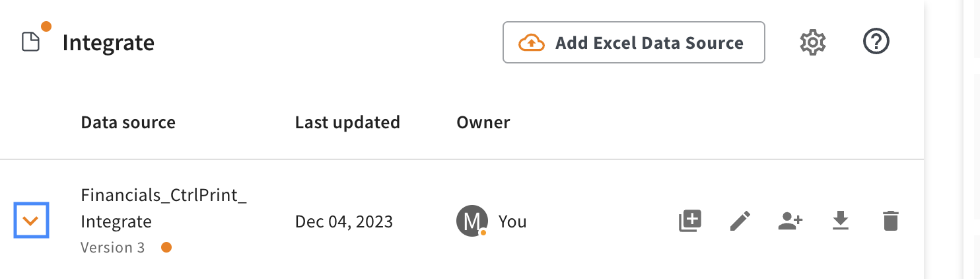The width and height of the screenshot is (980, 279).
Task: Click the Dec 04, 2023 date cell
Action: (344, 221)
